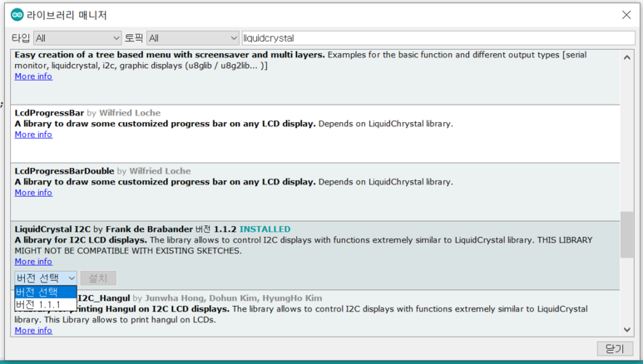The height and width of the screenshot is (364, 643).
Task: Click the 설치 install button
Action: point(98,278)
